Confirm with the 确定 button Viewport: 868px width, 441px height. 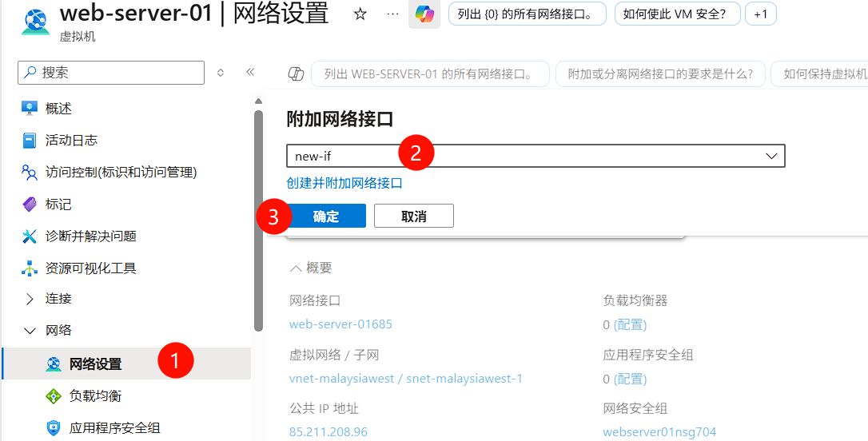[326, 216]
